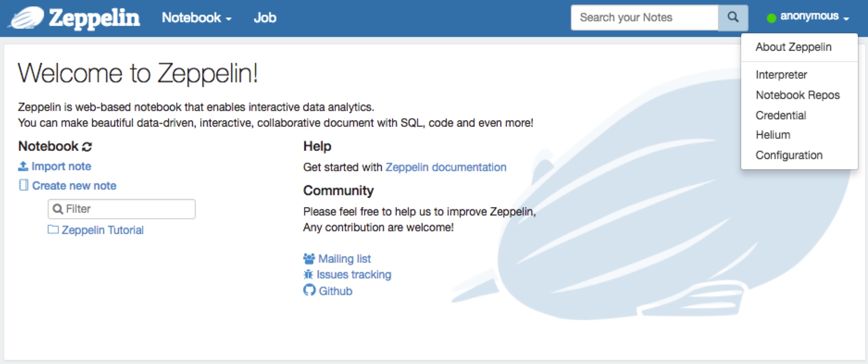Click the Issues tracking bug icon
This screenshot has height=364, width=868.
click(308, 274)
